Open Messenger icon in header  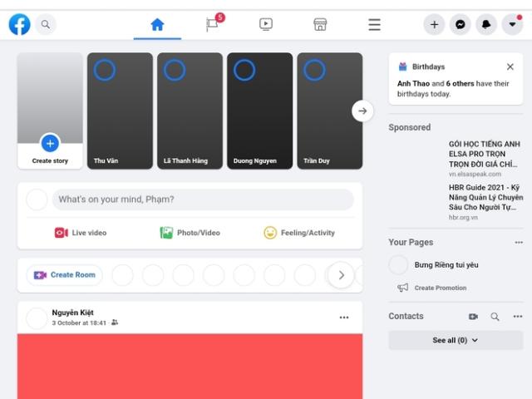click(460, 24)
